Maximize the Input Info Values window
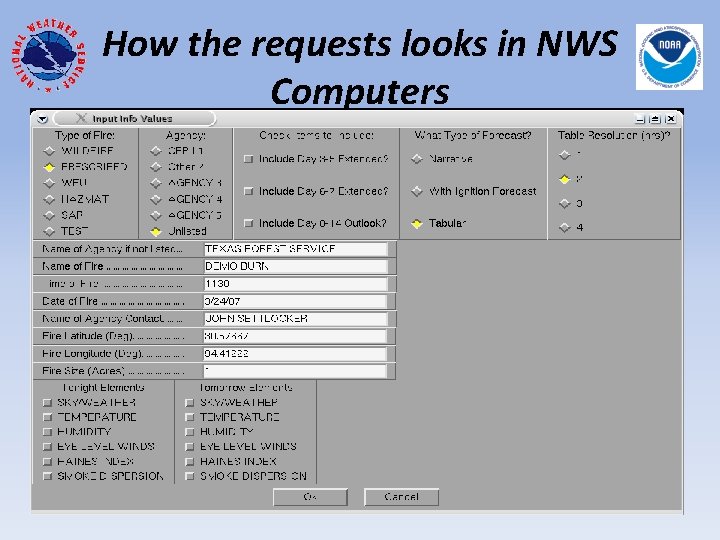This screenshot has width=720, height=540. [x=656, y=119]
